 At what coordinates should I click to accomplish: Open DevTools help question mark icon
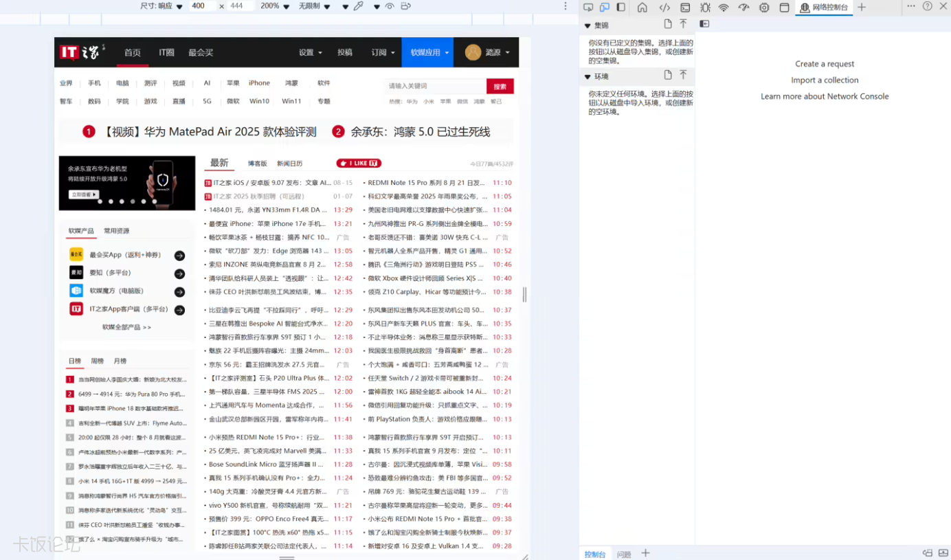coord(928,6)
